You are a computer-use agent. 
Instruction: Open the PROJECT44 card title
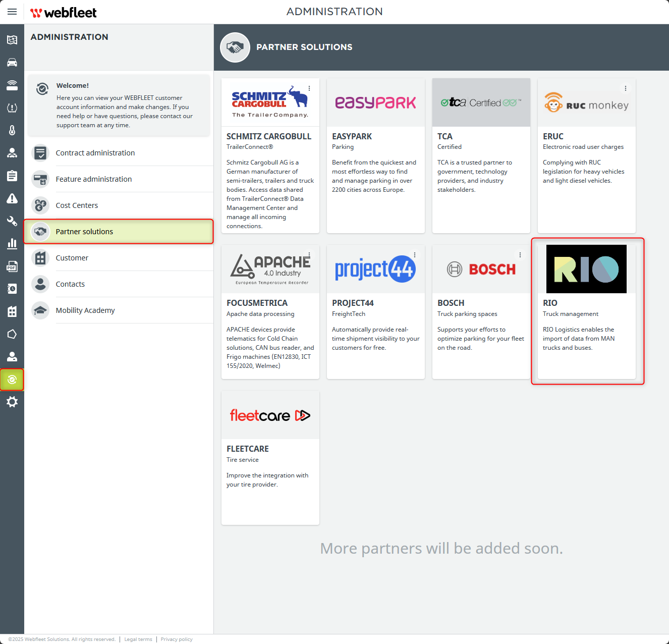[353, 303]
